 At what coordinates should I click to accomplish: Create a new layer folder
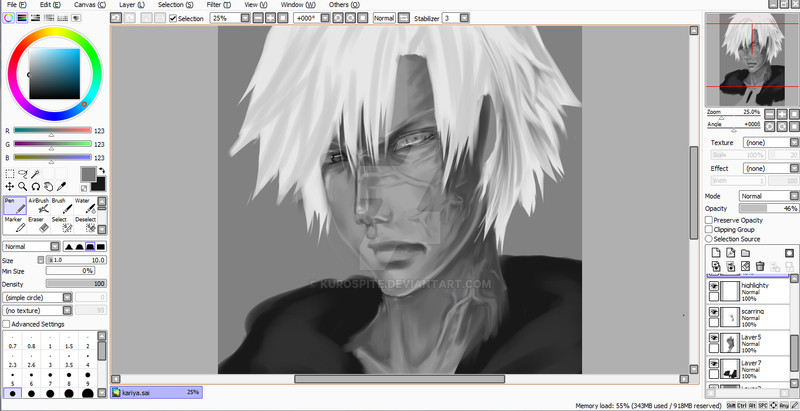click(745, 253)
